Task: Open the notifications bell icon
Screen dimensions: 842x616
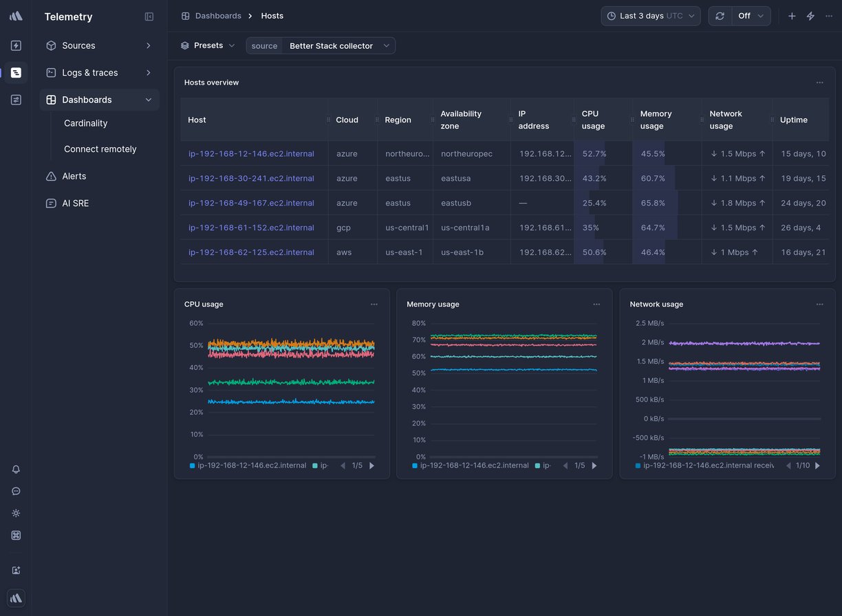Action: click(16, 470)
